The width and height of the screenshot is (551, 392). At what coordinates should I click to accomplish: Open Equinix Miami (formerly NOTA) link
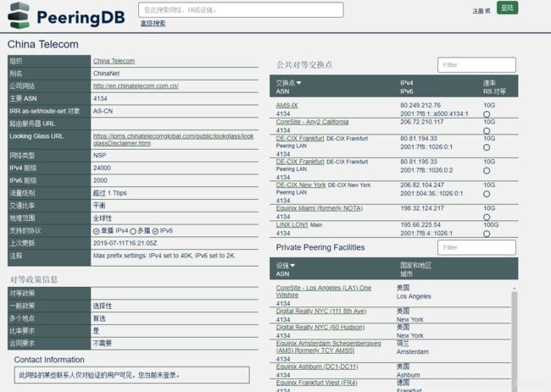[x=319, y=208]
